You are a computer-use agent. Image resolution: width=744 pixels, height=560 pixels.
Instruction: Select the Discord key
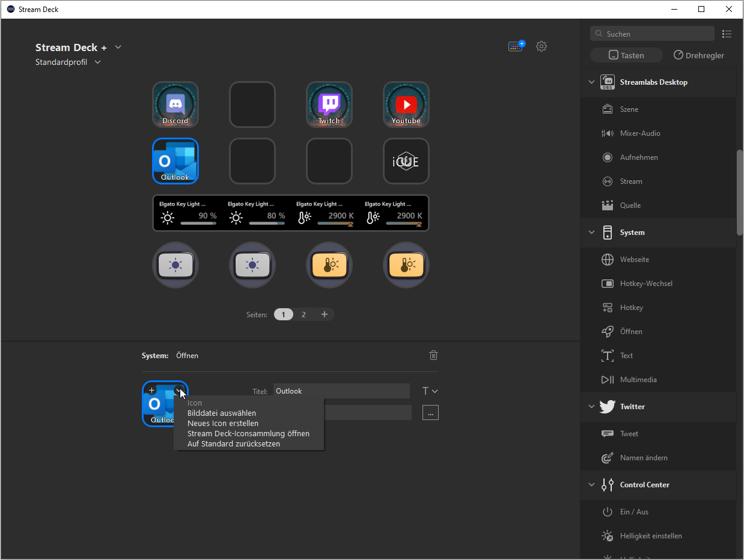click(175, 105)
